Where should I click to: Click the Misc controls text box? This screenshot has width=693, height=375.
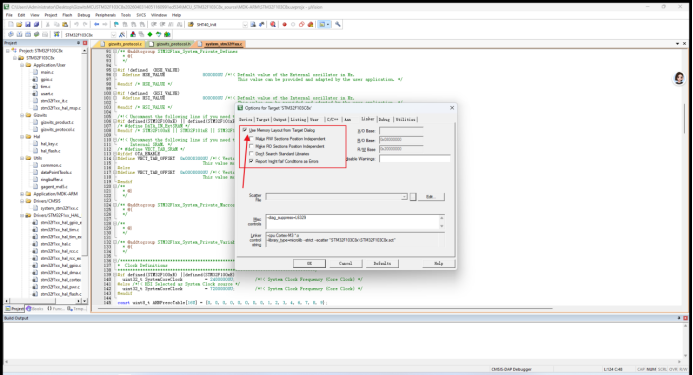[352, 222]
